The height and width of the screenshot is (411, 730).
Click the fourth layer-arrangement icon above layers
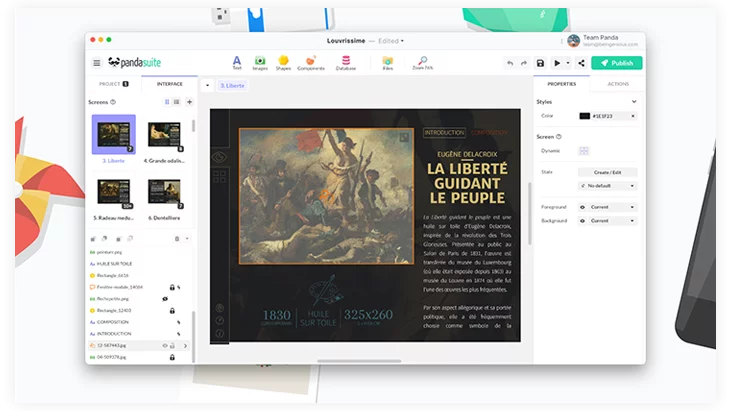130,239
